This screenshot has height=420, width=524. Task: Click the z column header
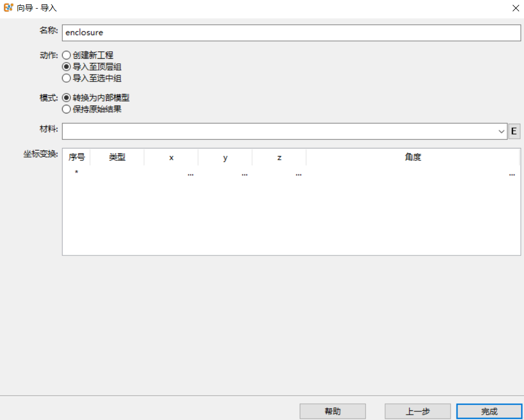point(279,157)
